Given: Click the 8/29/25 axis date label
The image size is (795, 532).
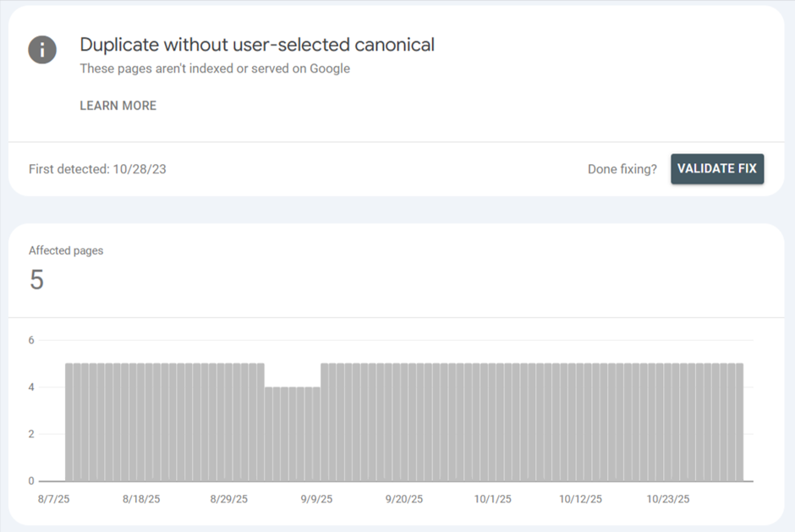Looking at the screenshot, I should tap(229, 499).
